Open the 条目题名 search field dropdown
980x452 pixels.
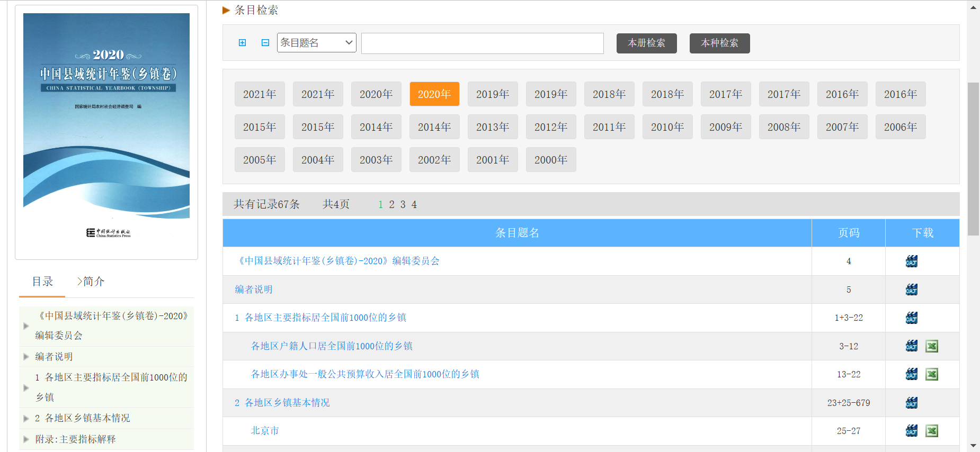[x=316, y=43]
